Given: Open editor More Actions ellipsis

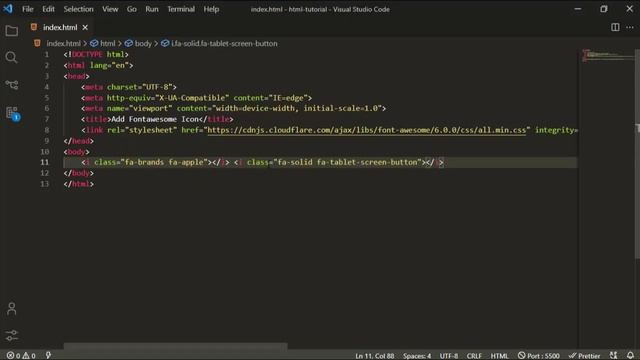Looking at the screenshot, I should click(630, 27).
